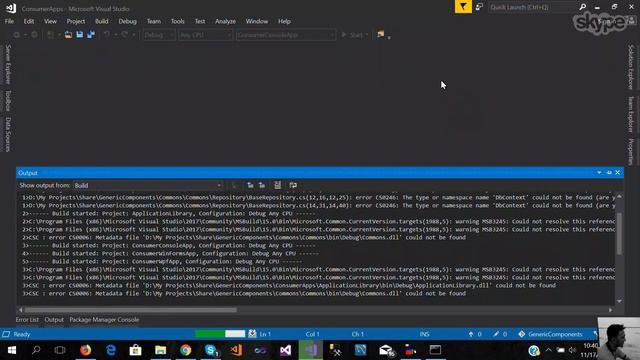This screenshot has width=640, height=360.
Task: Click the Undo toolbar icon
Action: (x=107, y=35)
